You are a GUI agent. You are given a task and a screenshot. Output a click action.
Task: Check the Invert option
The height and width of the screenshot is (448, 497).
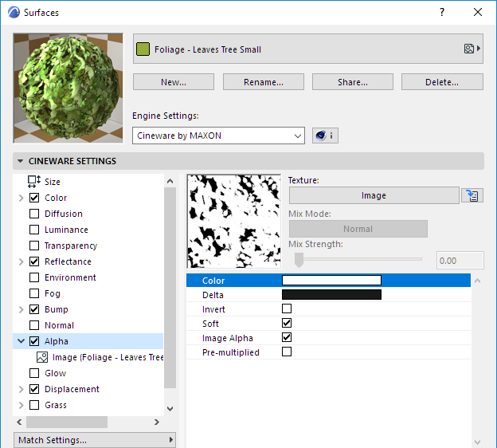pos(287,308)
